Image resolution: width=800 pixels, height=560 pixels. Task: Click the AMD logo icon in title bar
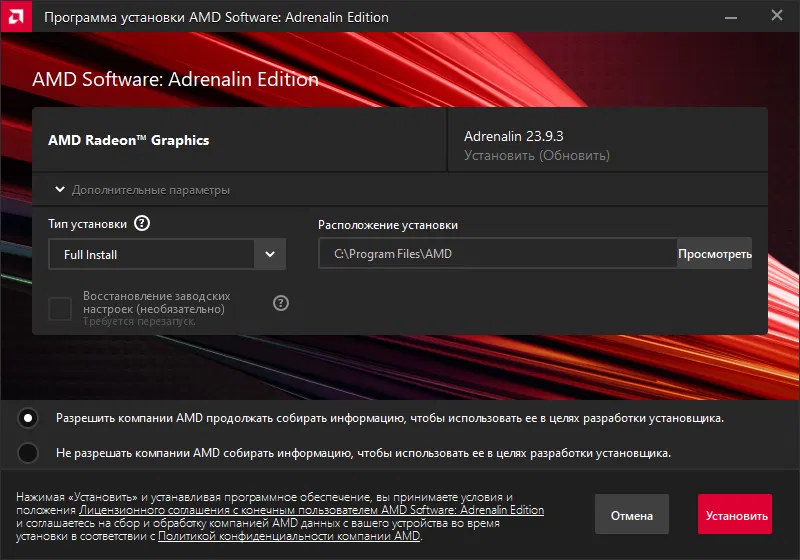coord(16,16)
